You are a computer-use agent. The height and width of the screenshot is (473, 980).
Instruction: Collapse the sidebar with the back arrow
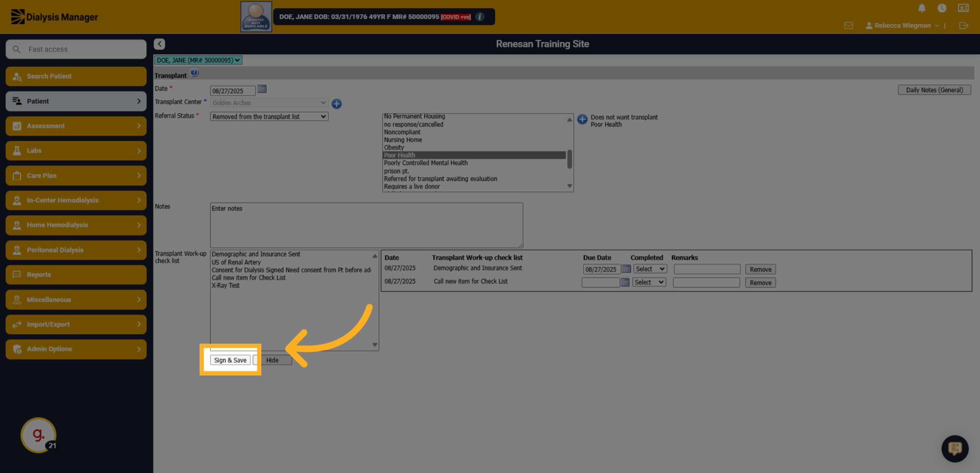click(x=160, y=44)
